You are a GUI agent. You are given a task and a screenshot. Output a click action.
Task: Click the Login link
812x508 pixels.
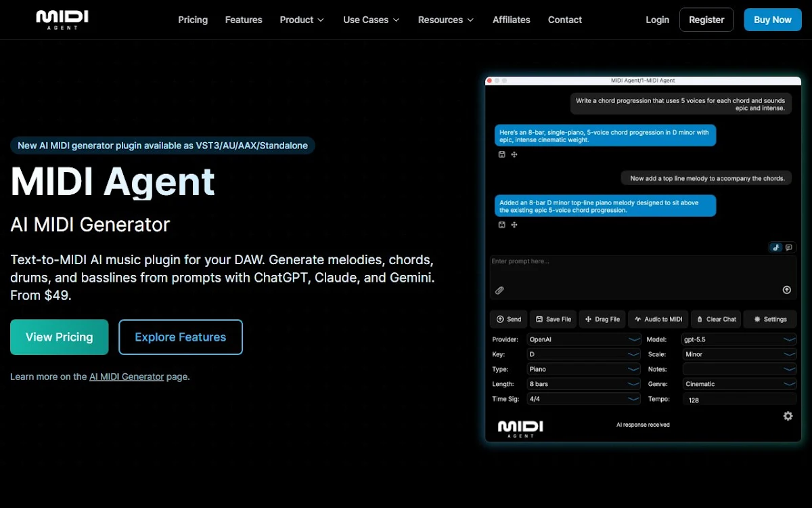(657, 20)
